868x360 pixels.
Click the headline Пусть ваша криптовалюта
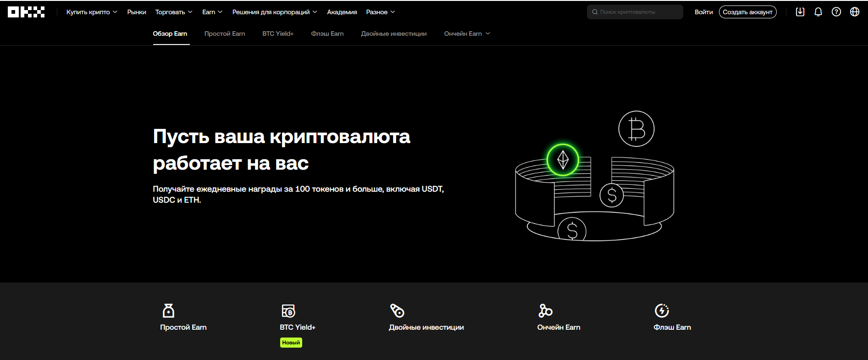[282, 137]
